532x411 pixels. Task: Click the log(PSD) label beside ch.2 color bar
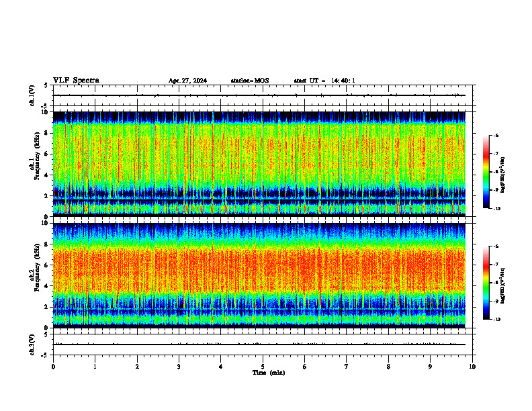point(503,286)
